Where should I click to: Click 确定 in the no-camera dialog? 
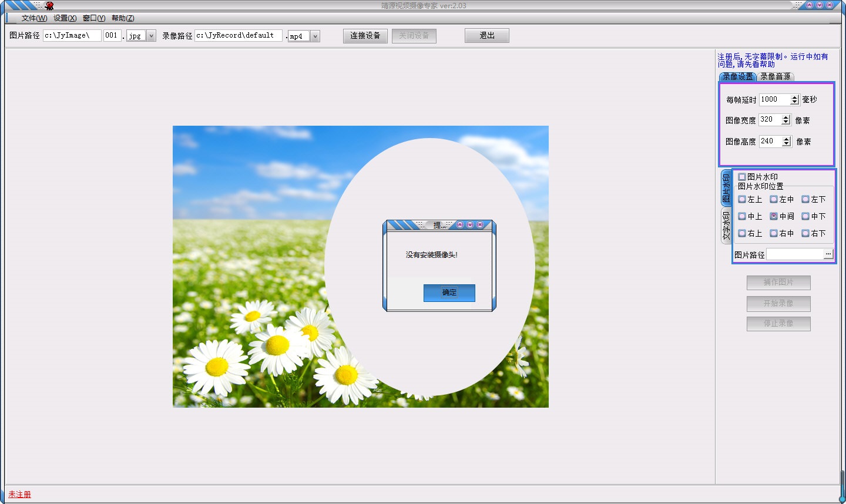[449, 293]
